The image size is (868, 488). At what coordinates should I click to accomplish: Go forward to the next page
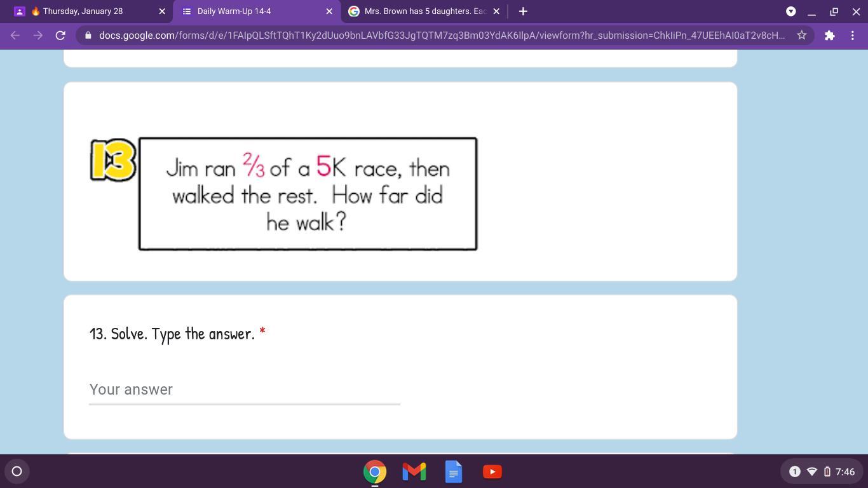[x=38, y=36]
